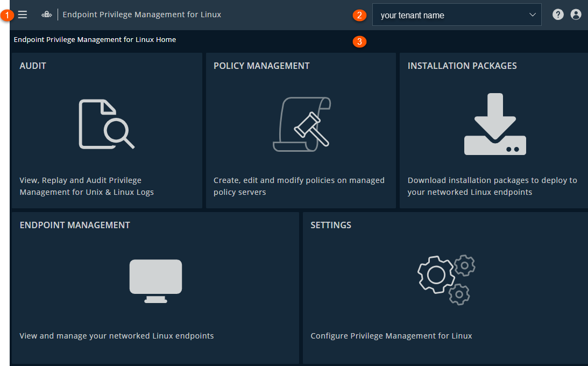The image size is (588, 366).
Task: Click 'Download installation packages to deploy' description
Action: (x=492, y=186)
